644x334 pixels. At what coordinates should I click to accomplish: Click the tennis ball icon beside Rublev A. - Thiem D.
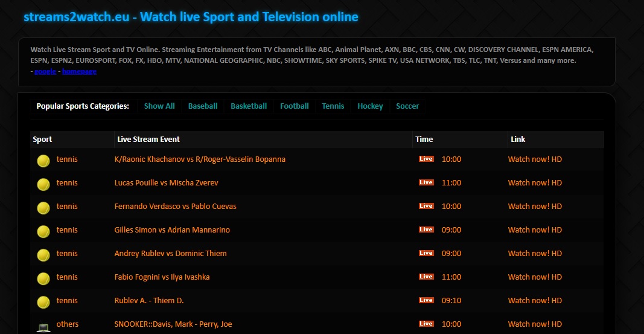[43, 302]
